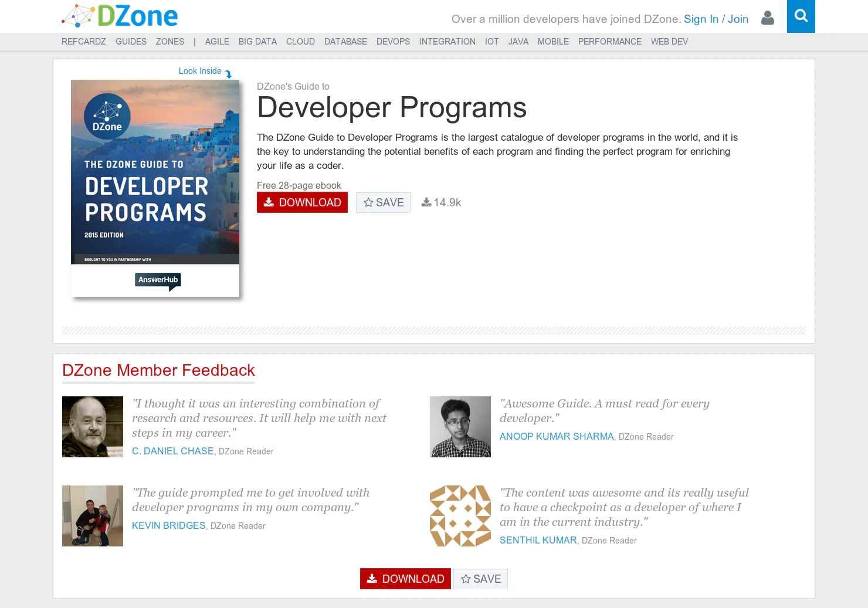Go to Mobile zone
The width and height of the screenshot is (868, 608).
[553, 42]
